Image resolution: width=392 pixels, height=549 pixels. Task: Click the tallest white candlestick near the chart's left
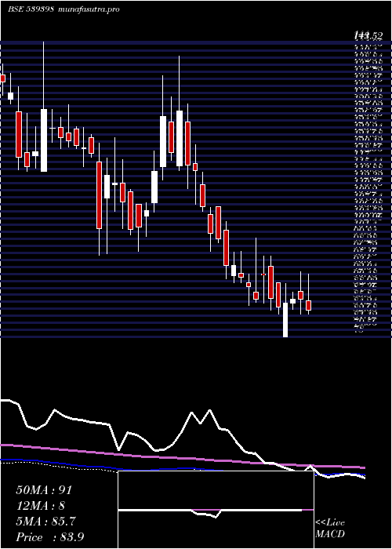(44, 140)
